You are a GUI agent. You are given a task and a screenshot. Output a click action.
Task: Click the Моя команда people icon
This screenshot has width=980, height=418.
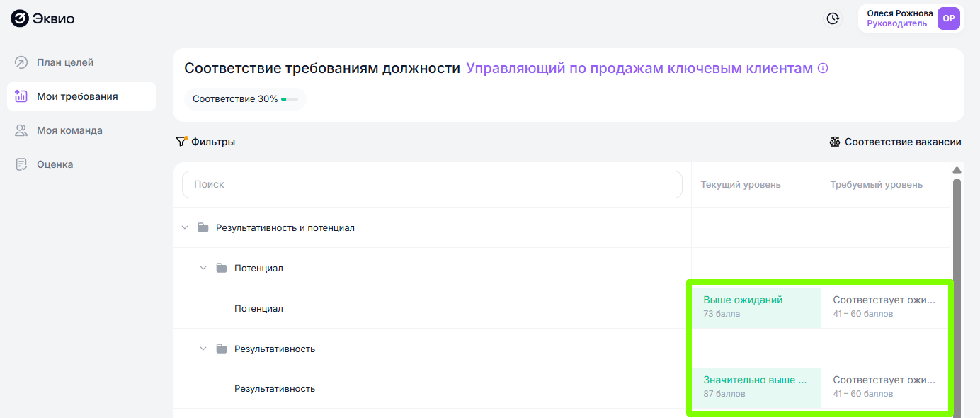click(21, 130)
